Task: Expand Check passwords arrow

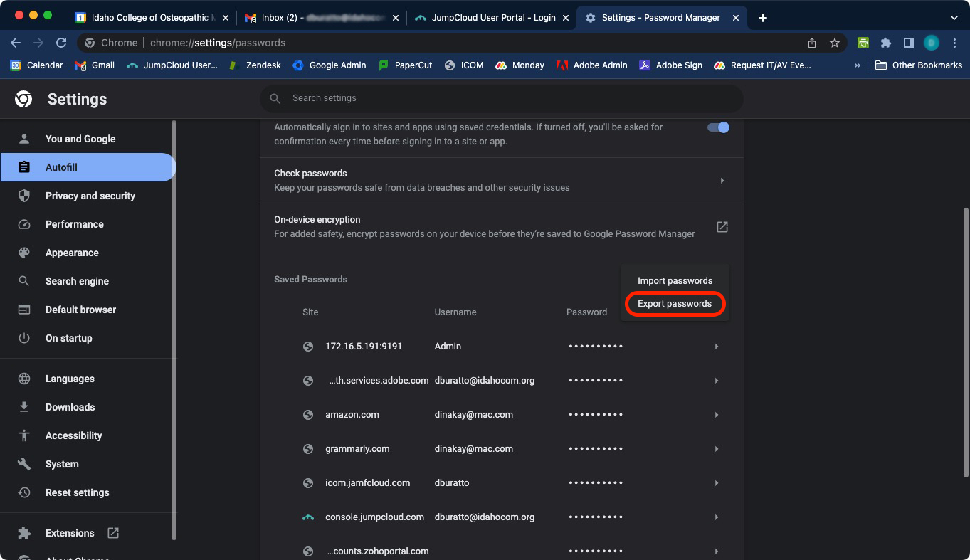Action: (x=722, y=181)
